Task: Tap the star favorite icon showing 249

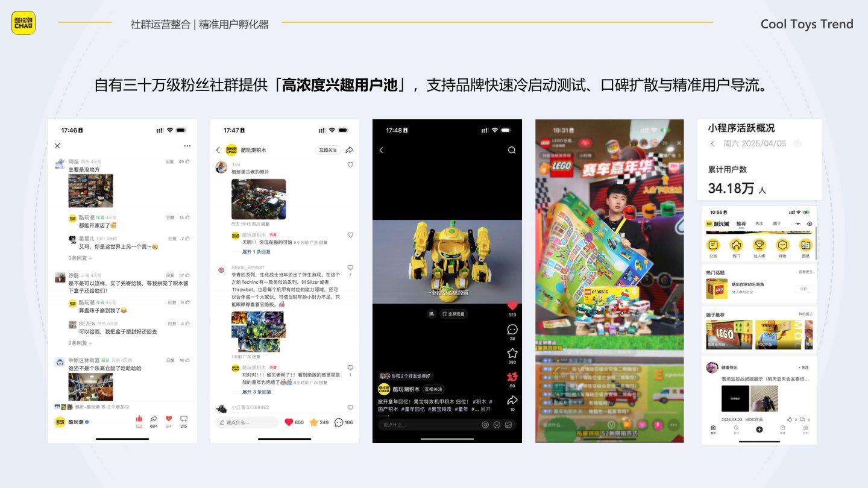Action: [313, 422]
